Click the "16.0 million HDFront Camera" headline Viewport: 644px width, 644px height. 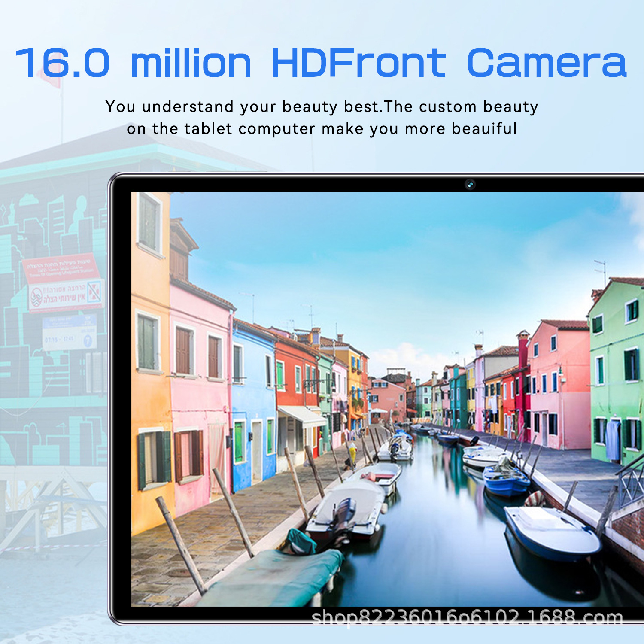321,63
